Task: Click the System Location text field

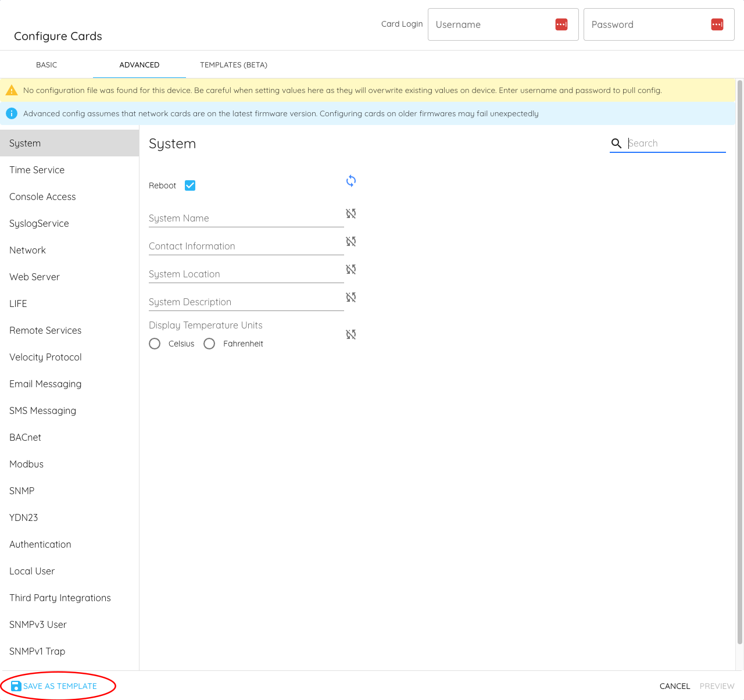Action: (x=246, y=274)
